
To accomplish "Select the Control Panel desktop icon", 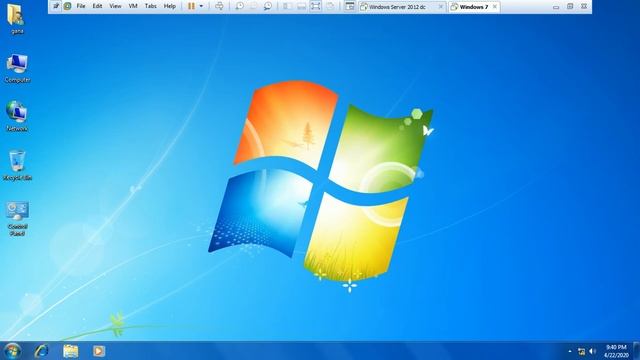I will pyautogui.click(x=17, y=218).
